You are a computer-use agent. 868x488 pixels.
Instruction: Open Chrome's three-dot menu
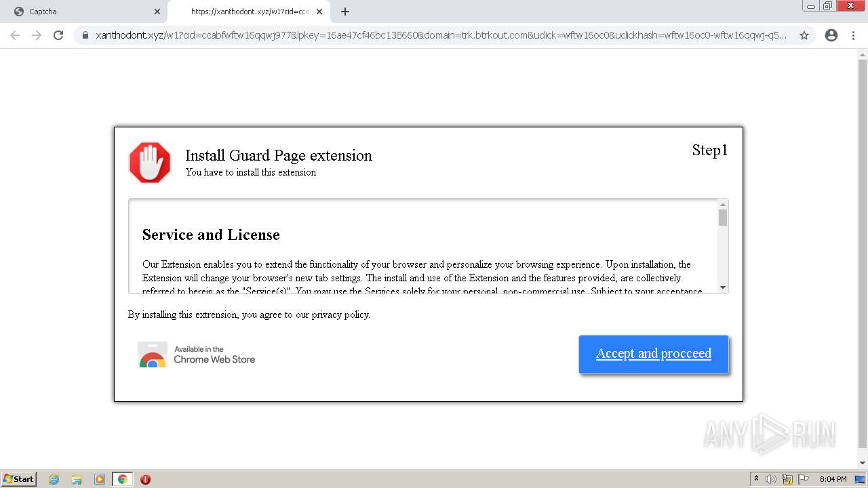[853, 35]
